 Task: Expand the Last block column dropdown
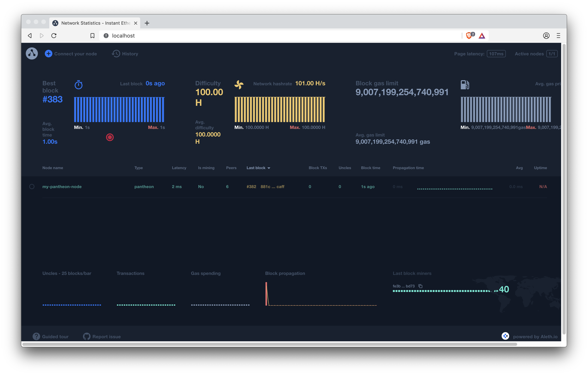[269, 168]
